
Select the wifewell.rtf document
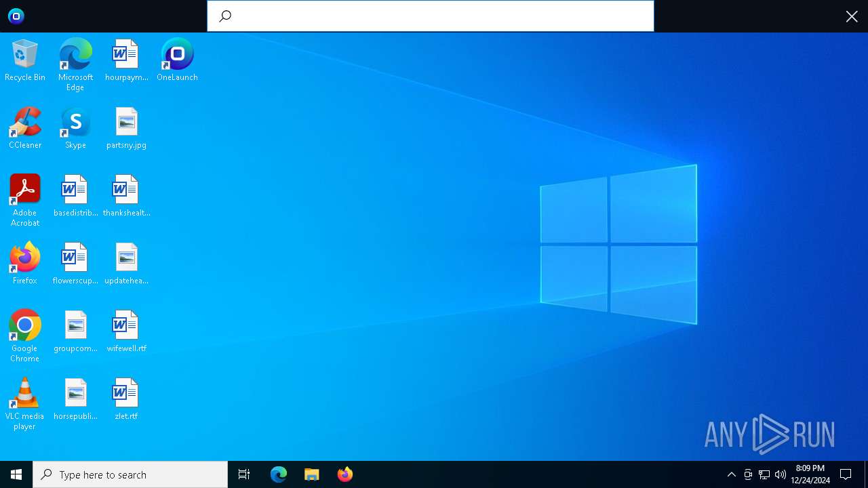(x=126, y=331)
